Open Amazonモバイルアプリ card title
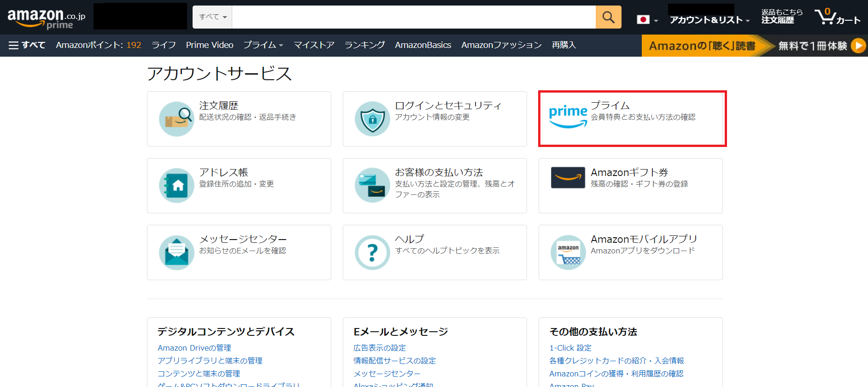Image resolution: width=868 pixels, height=387 pixels. click(644, 239)
